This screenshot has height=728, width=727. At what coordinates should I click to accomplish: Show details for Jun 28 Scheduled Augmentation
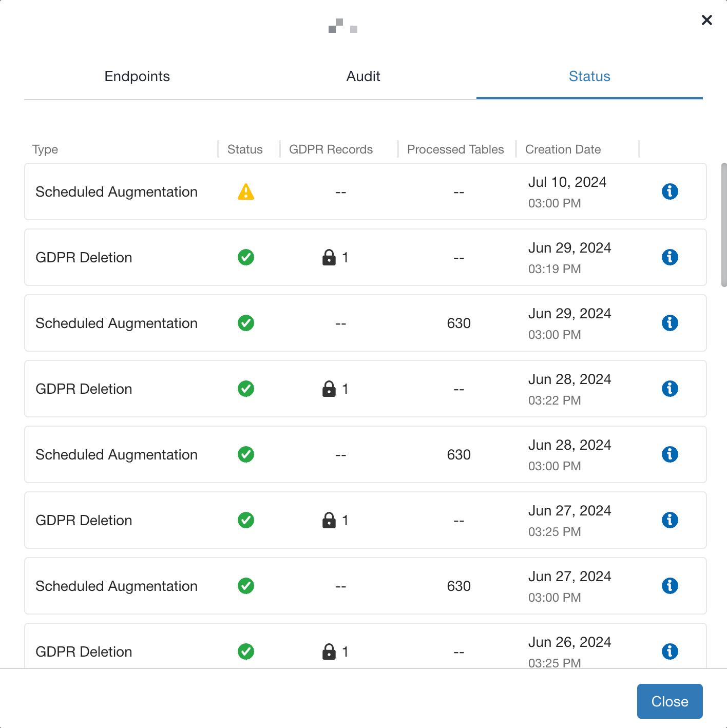[x=669, y=454]
